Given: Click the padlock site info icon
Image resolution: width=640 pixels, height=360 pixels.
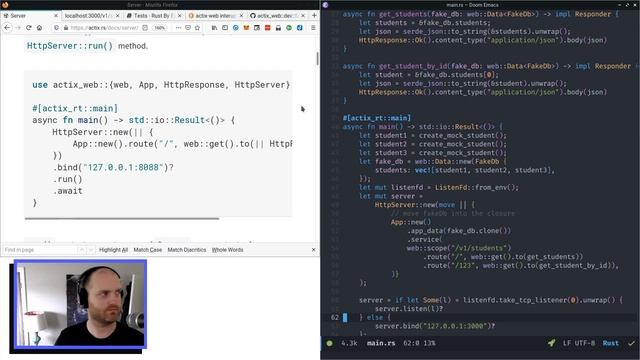Looking at the screenshot, I should click(65, 28).
